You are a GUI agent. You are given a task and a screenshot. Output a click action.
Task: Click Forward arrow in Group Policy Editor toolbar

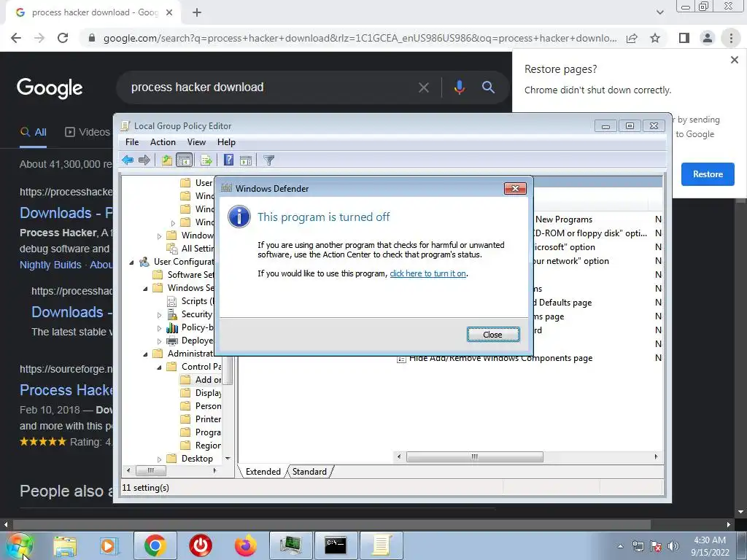pyautogui.click(x=144, y=160)
